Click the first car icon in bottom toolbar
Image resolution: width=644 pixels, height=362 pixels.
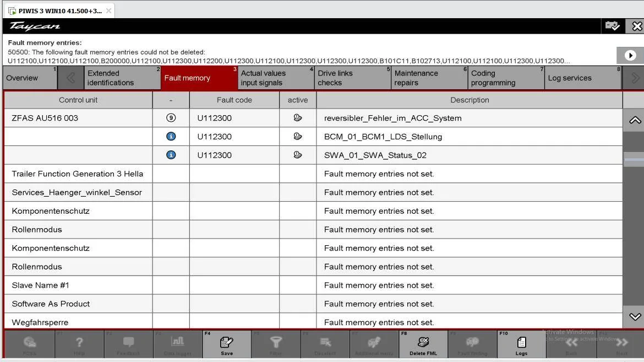tap(30, 344)
